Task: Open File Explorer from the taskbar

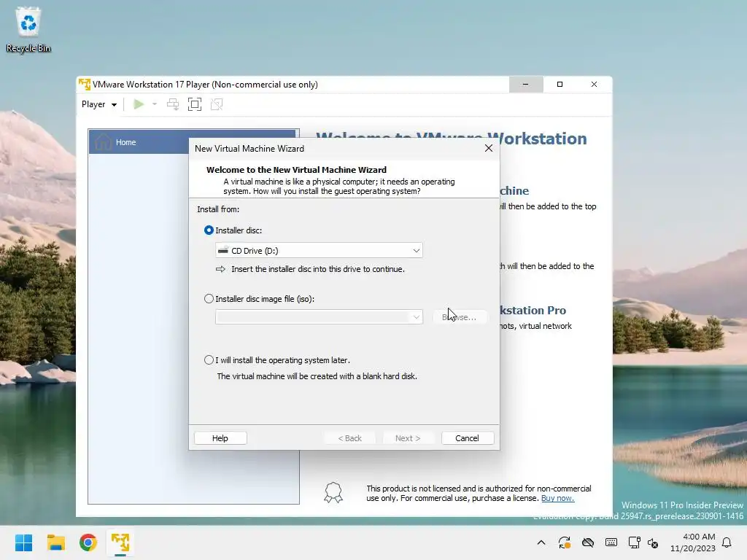Action: point(55,542)
